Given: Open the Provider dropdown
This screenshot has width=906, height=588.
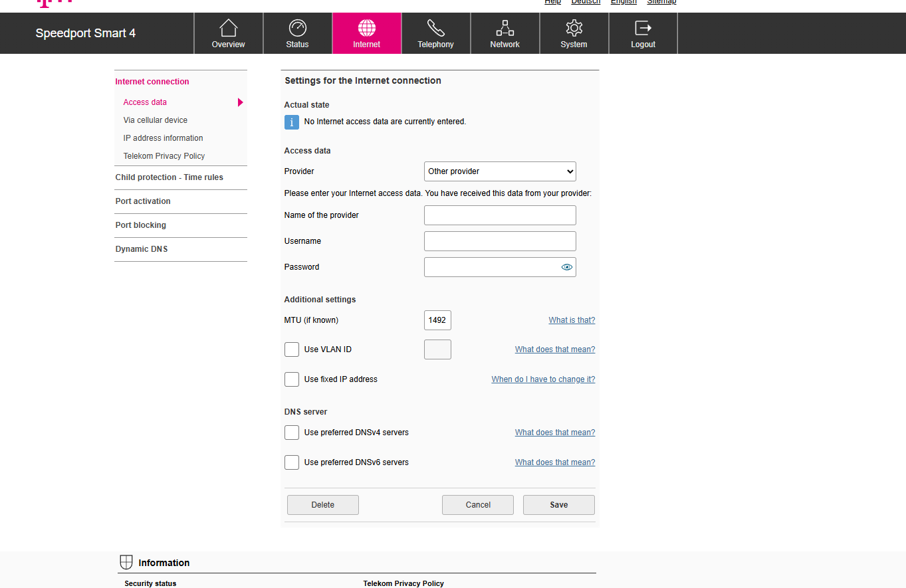Looking at the screenshot, I should click(500, 171).
